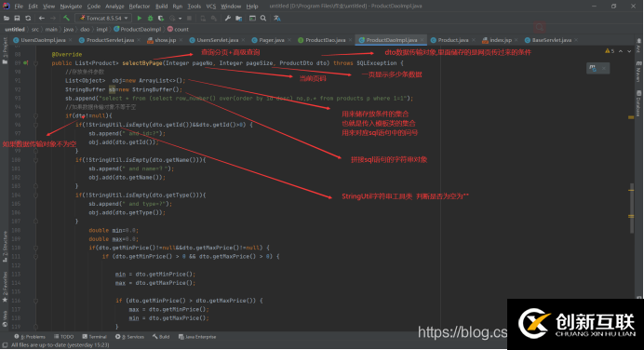Go to next highlighted error arrow
The width and height of the screenshot is (644, 350).
pyautogui.click(x=629, y=51)
